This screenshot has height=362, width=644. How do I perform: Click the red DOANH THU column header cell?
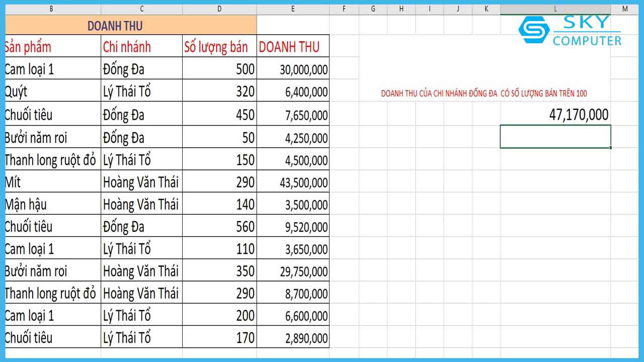[x=293, y=46]
